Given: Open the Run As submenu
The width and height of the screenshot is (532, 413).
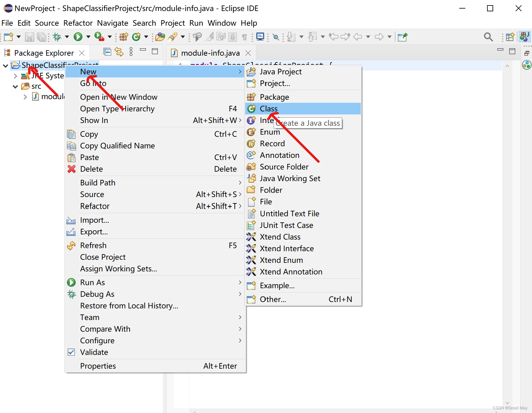Looking at the screenshot, I should pyautogui.click(x=155, y=282).
